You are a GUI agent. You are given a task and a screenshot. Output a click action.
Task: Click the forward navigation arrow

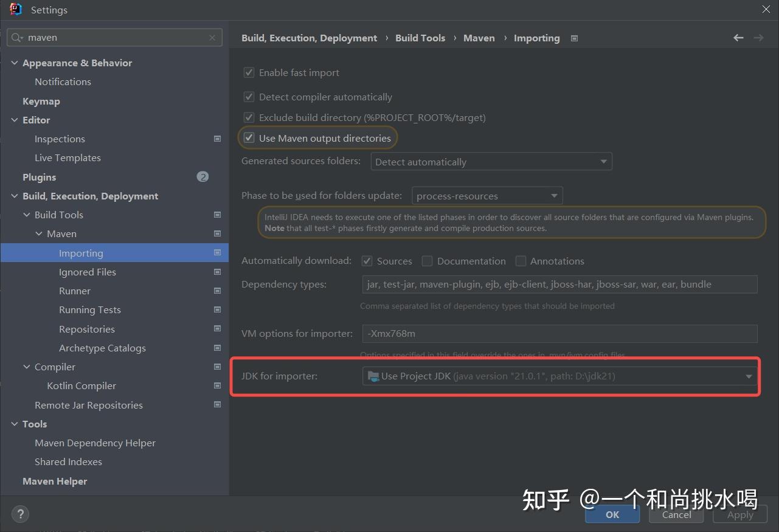[758, 38]
